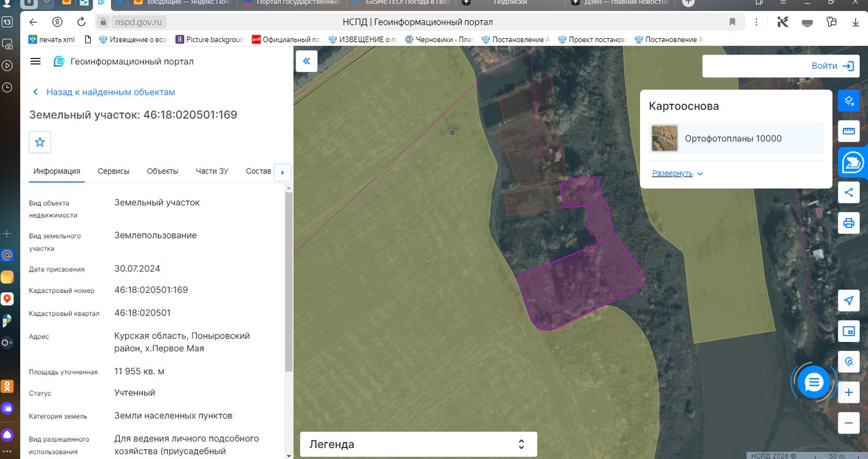Open the support chat bubble

click(x=814, y=383)
